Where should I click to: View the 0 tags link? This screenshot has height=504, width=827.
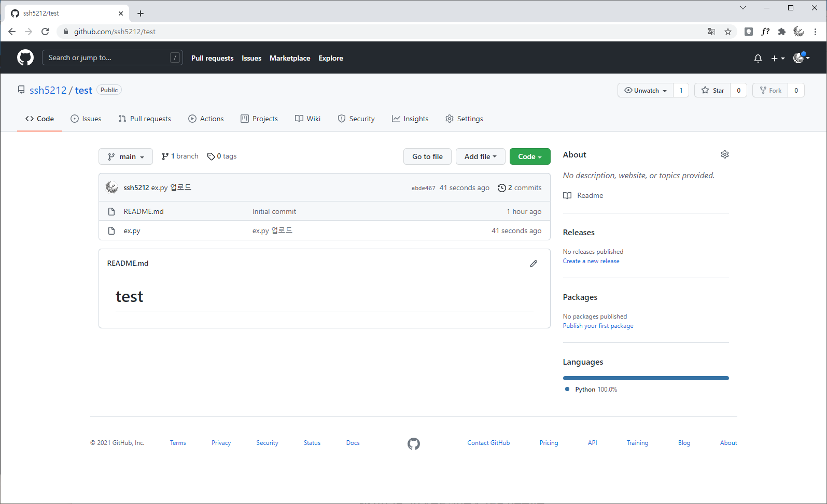pyautogui.click(x=222, y=156)
